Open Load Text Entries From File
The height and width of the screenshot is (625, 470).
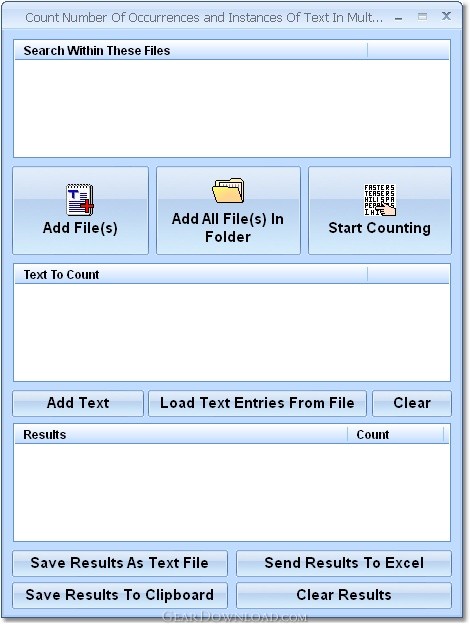(257, 403)
